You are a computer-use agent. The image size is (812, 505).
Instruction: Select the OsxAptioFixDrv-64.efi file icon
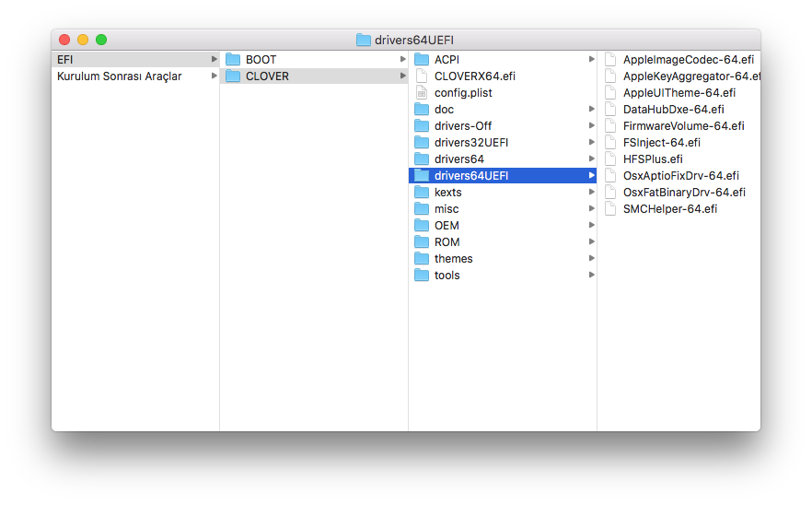tap(610, 176)
